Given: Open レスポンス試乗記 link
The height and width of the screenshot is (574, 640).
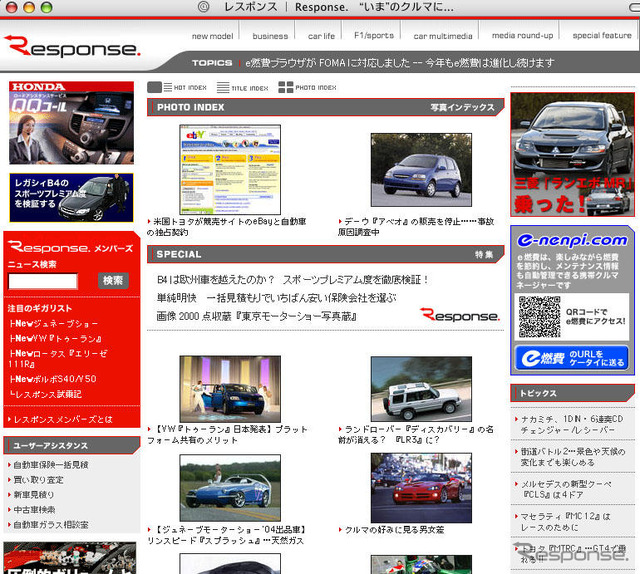Looking at the screenshot, I should coord(46,394).
